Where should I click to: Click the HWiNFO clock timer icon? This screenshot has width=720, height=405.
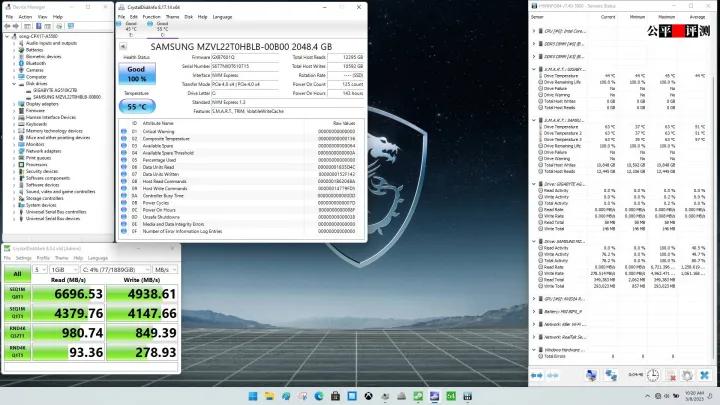(x=652, y=375)
